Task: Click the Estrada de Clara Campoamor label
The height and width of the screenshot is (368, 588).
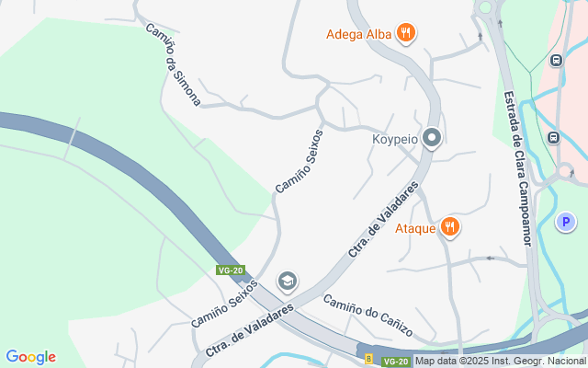Action: pyautogui.click(x=518, y=168)
